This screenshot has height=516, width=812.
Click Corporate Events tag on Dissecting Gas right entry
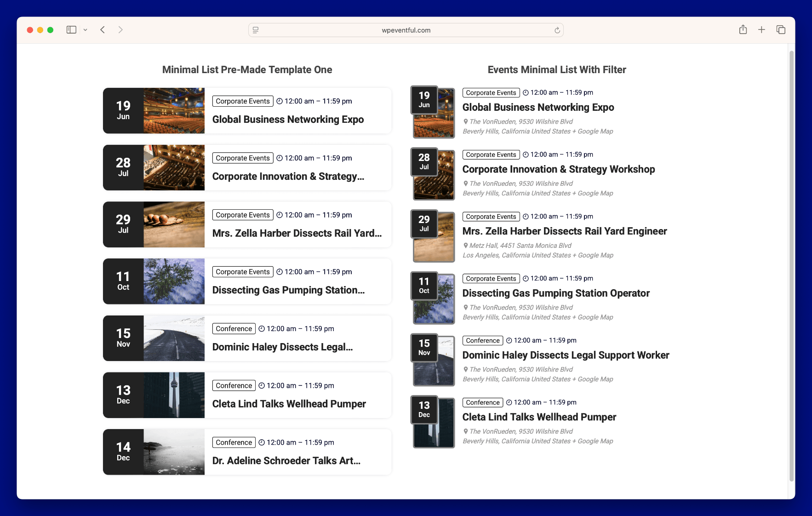coord(491,279)
